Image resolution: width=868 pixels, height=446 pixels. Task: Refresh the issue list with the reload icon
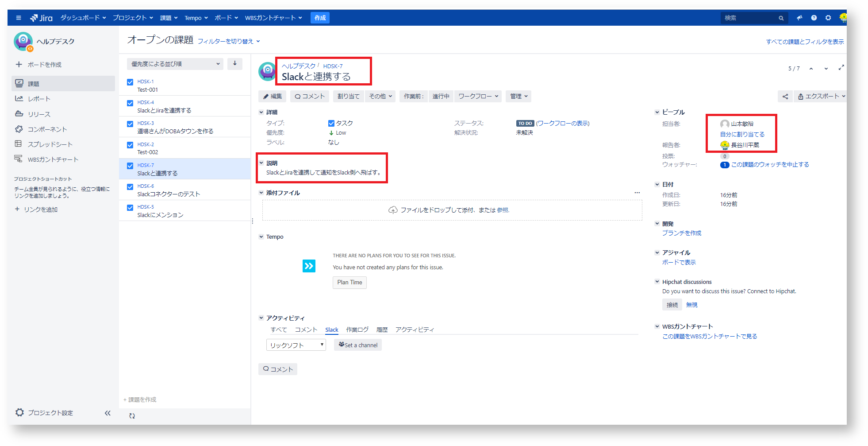pyautogui.click(x=132, y=416)
